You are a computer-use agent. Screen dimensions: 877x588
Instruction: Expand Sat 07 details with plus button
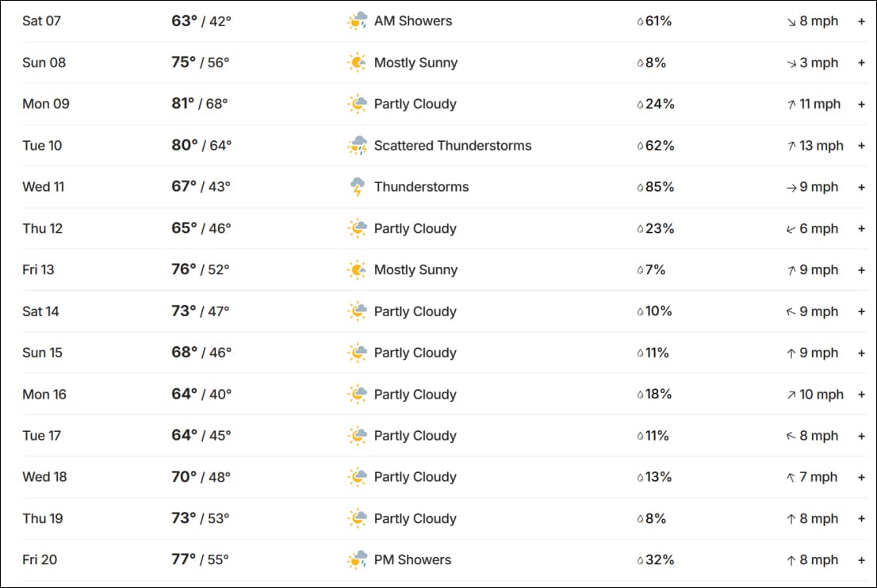pyautogui.click(x=861, y=21)
